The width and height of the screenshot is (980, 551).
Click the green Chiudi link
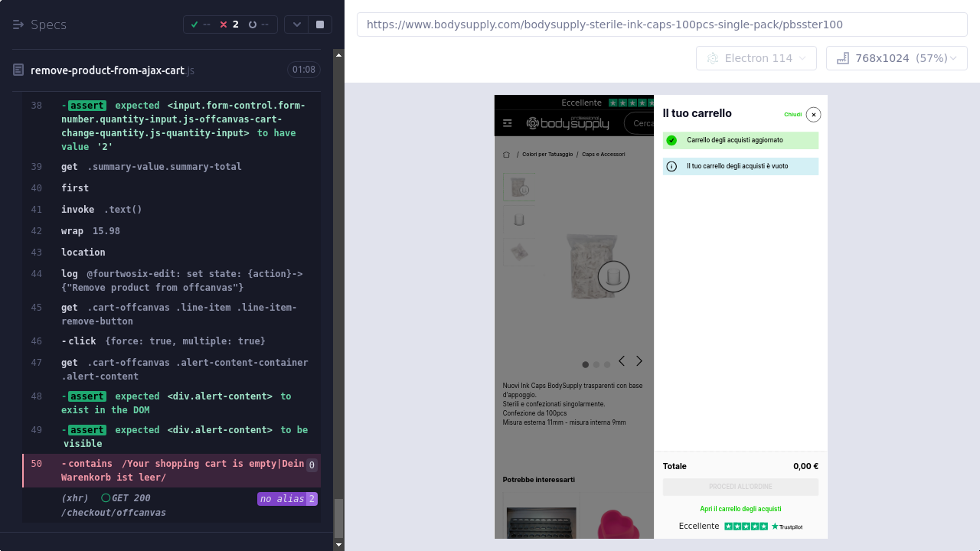[792, 115]
